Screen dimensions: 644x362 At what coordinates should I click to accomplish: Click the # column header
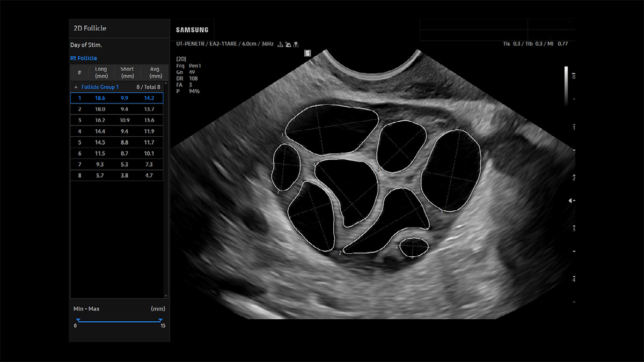pyautogui.click(x=79, y=73)
